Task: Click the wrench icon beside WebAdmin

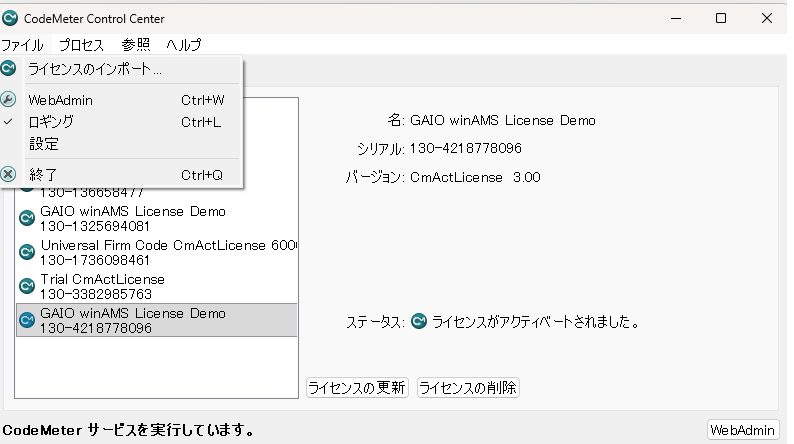Action: (9, 100)
